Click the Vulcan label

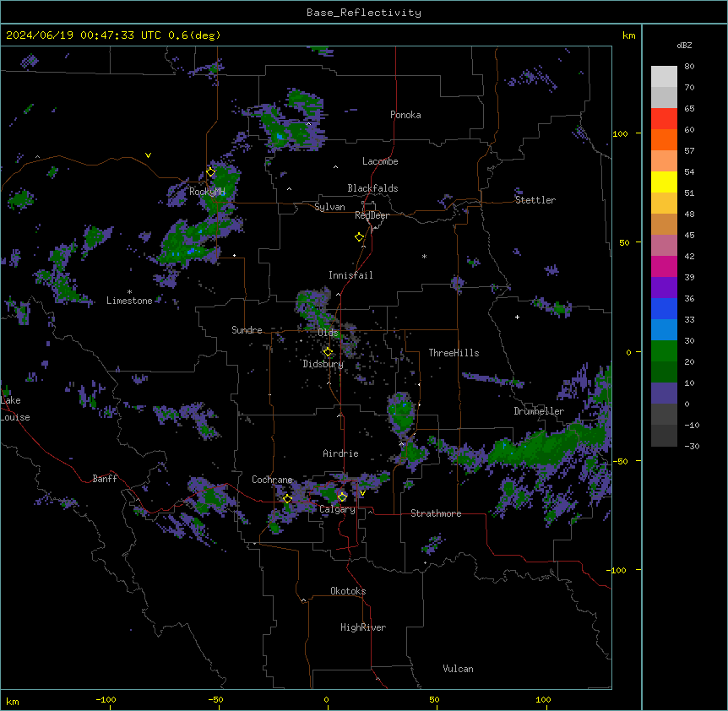[459, 669]
